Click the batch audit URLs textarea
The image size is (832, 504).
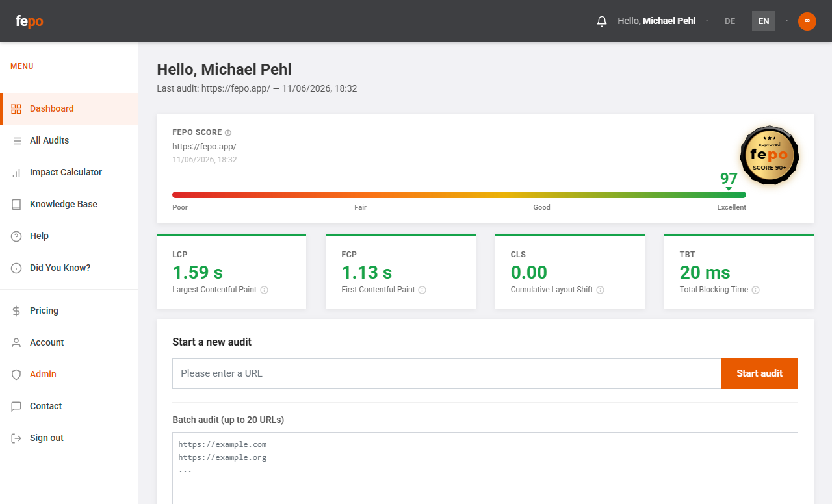(x=485, y=468)
